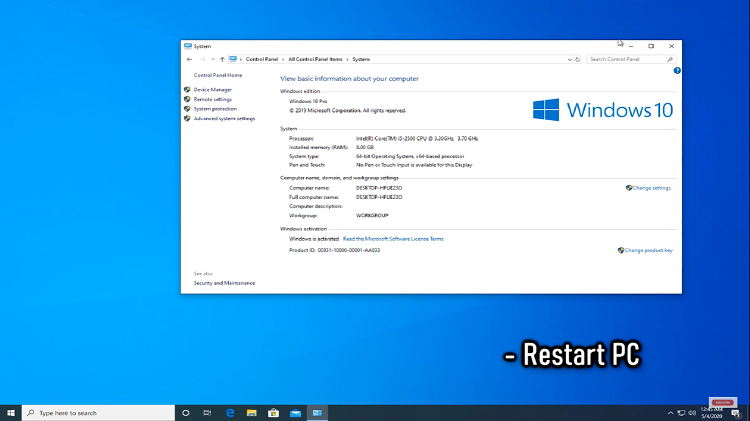Click Change settings for computer name

pos(651,188)
